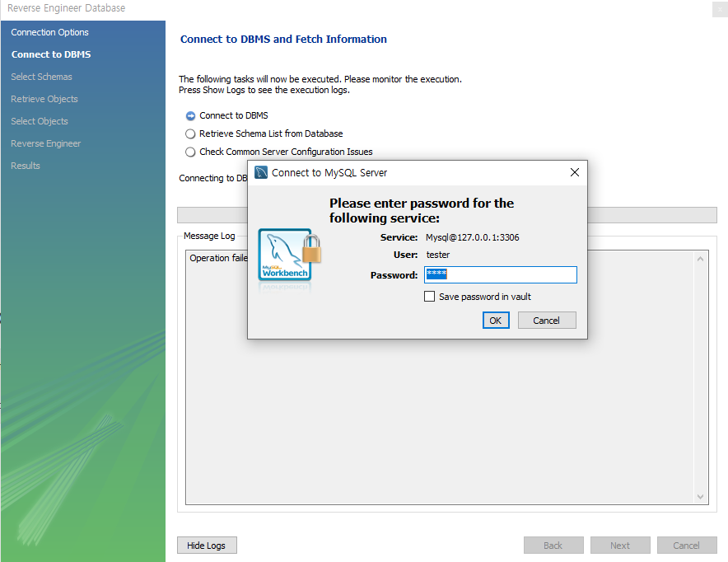Cancel the password dialog
Screen dimensions: 728x562
click(x=547, y=320)
